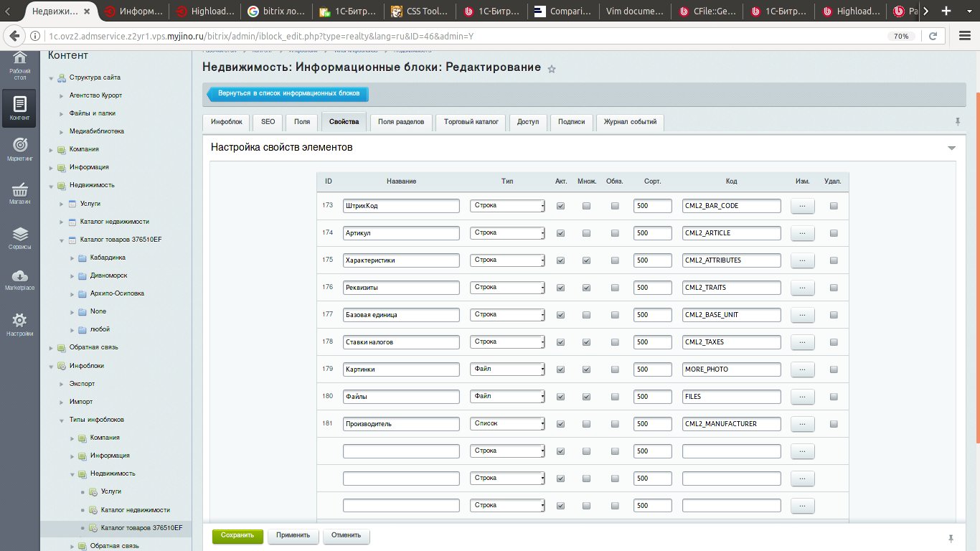Screen dimensions: 980x551
Task: Toggle active checkbox for ШтрихКод row
Action: pyautogui.click(x=560, y=206)
